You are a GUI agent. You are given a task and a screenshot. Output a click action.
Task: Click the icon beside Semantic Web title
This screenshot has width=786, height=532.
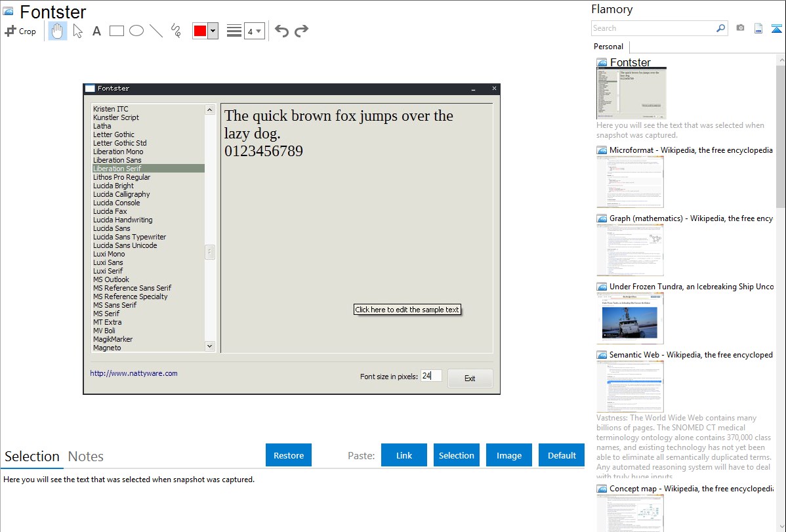click(x=602, y=355)
